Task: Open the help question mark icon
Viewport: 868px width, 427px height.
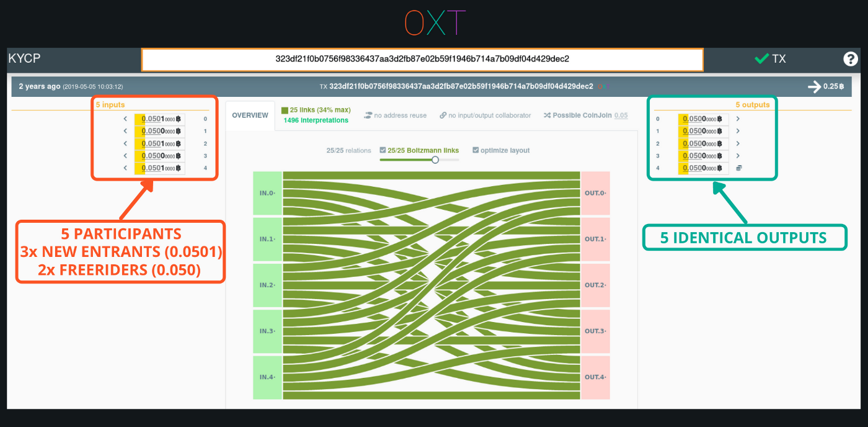Action: point(851,59)
